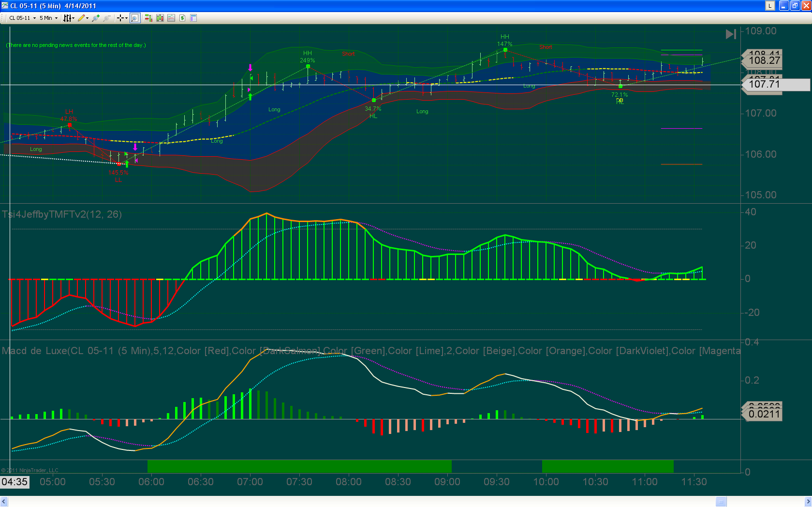Click the 08:00 time axis label

click(x=349, y=482)
